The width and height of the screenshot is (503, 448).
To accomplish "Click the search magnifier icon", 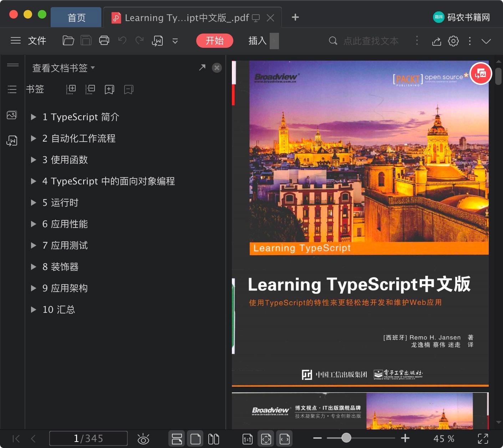I will pos(333,41).
